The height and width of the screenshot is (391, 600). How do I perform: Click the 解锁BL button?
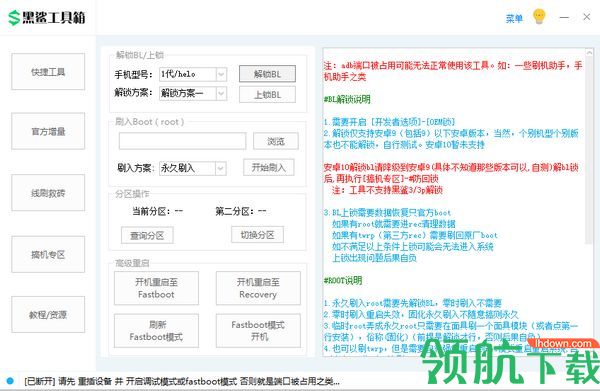pyautogui.click(x=267, y=74)
